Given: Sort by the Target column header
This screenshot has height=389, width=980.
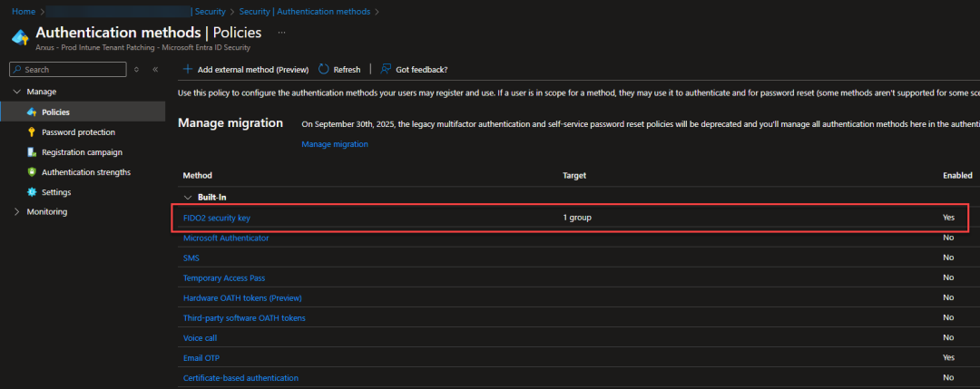Looking at the screenshot, I should 574,175.
